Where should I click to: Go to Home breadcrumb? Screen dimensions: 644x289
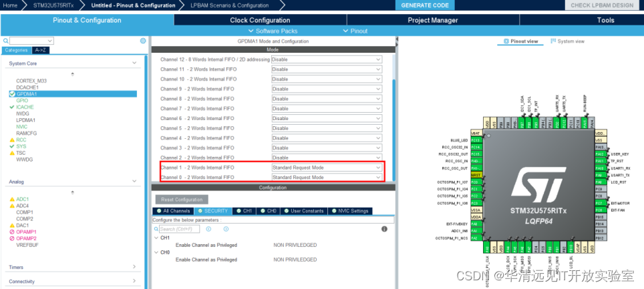[10, 5]
